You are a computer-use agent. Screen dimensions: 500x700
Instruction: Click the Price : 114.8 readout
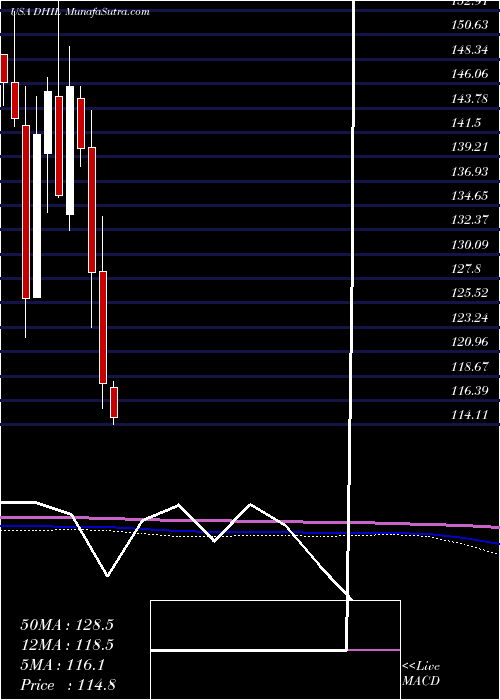click(68, 685)
